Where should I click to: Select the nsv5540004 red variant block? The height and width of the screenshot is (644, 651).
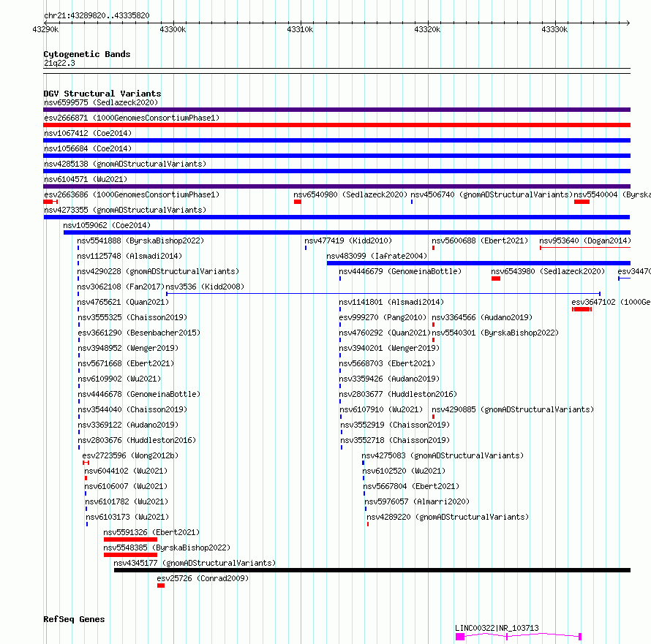pos(582,202)
